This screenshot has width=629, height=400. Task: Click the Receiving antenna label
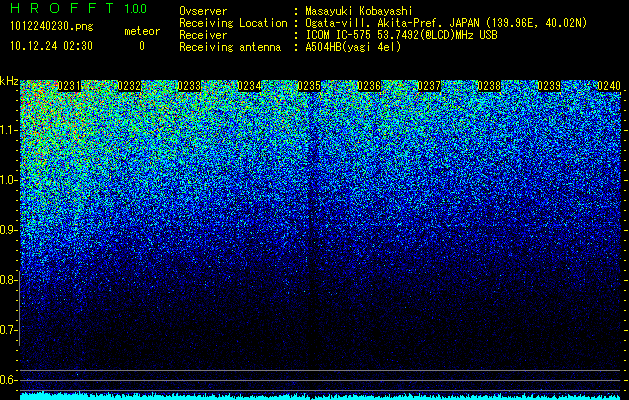(x=230, y=47)
